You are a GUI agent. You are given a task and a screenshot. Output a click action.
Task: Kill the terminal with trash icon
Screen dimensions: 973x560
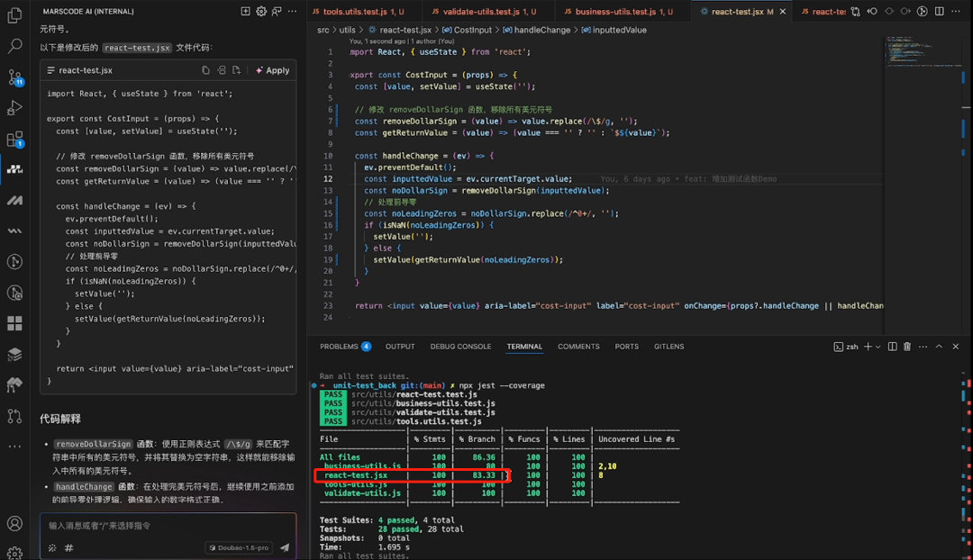pyautogui.click(x=907, y=347)
